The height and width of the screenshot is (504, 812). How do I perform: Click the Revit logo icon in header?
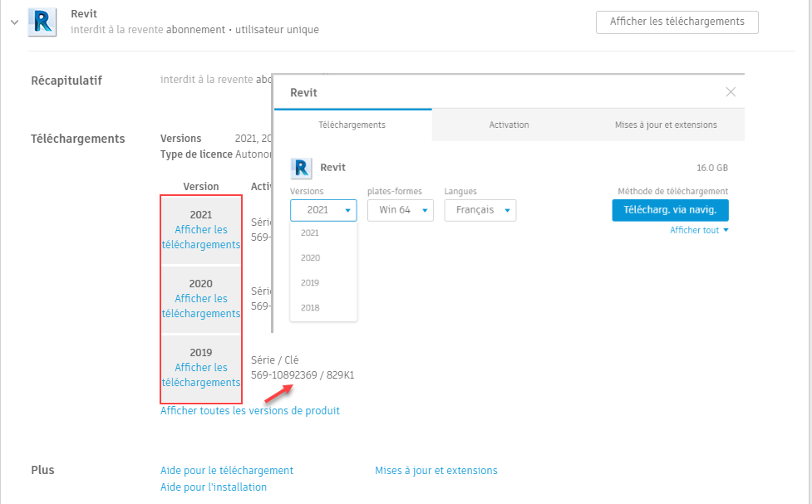coord(42,22)
